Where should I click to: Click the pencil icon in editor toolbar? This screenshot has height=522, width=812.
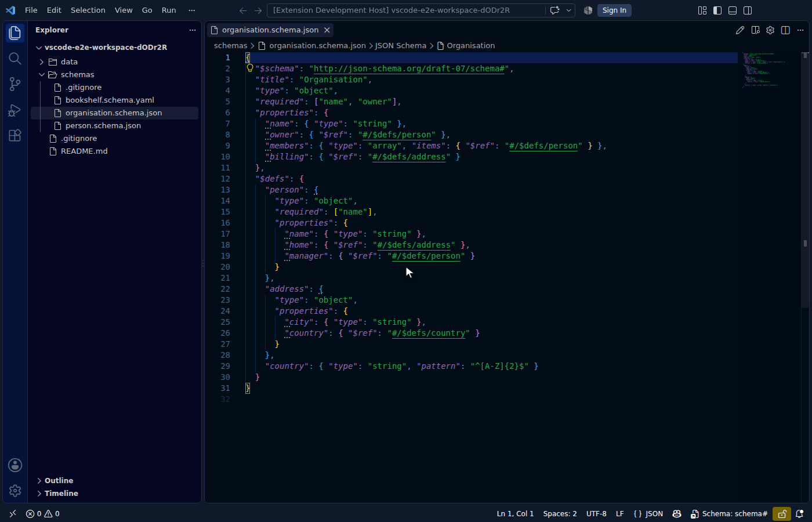740,30
